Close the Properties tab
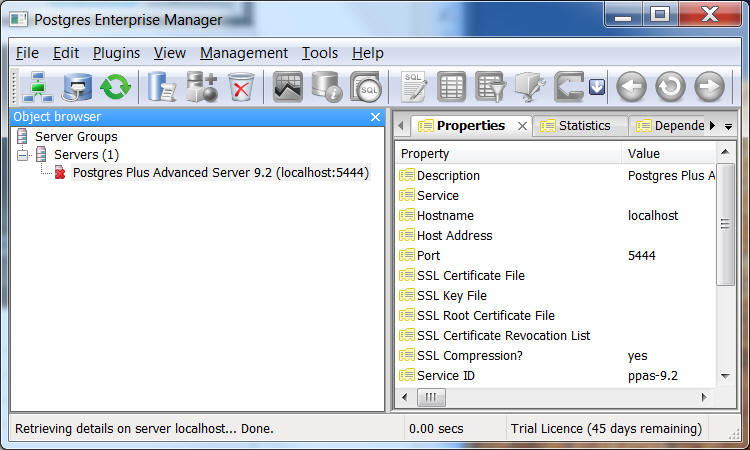Viewport: 750px width, 450px height. click(x=522, y=126)
